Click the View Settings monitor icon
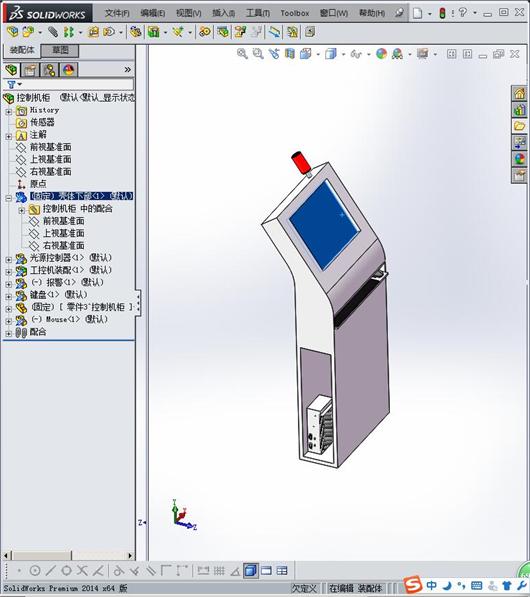The width and height of the screenshot is (530, 597). tap(422, 54)
